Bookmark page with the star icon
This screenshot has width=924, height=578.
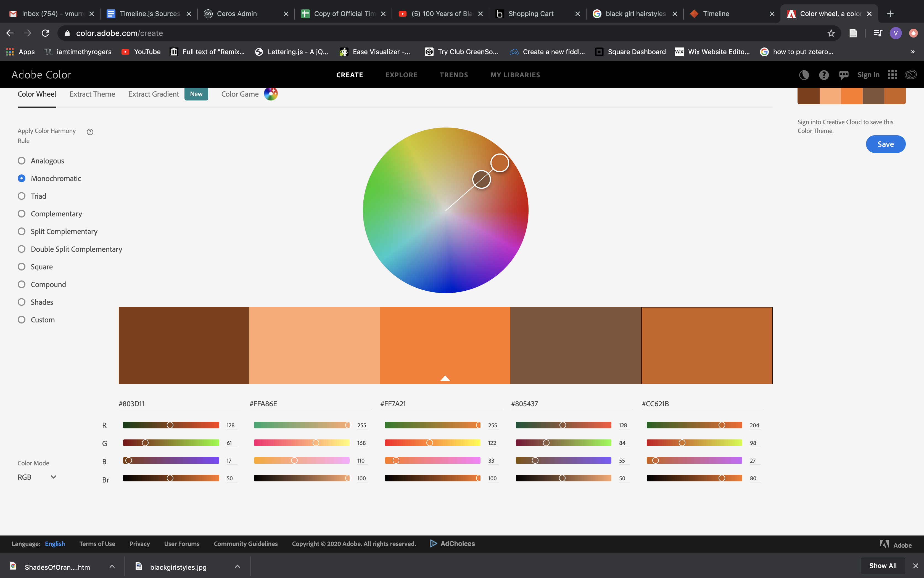pyautogui.click(x=831, y=33)
